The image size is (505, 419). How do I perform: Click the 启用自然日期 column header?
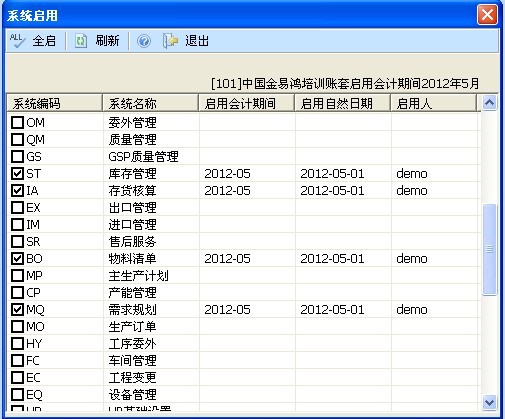coord(342,103)
